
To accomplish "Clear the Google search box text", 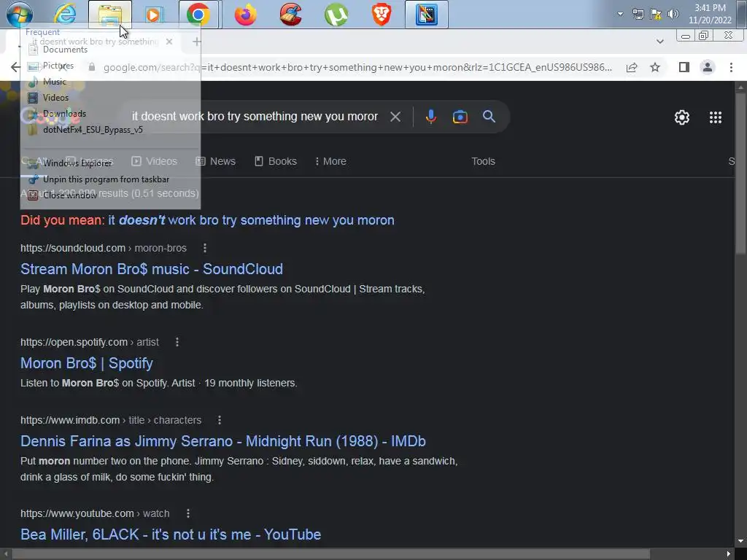I will tap(395, 117).
